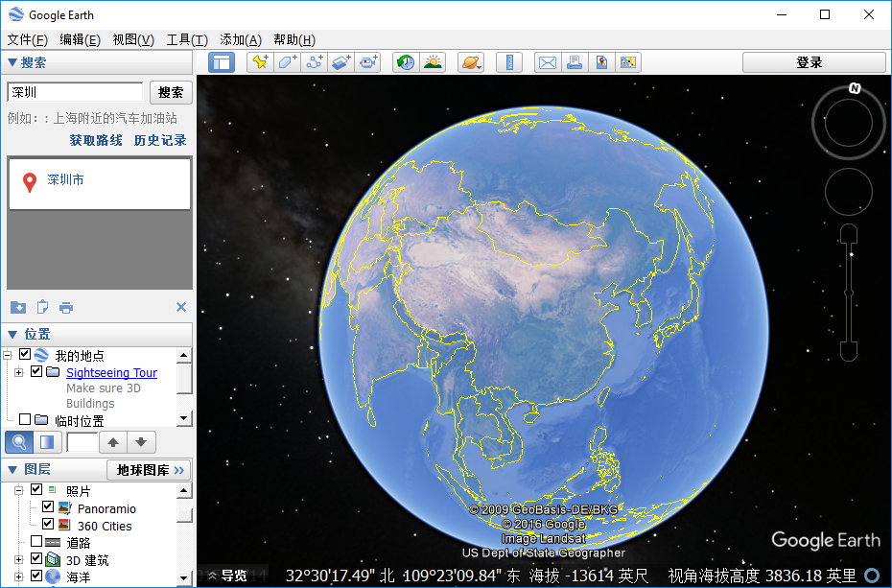Move selected place up with the arrow
Image resolution: width=892 pixels, height=588 pixels.
[x=113, y=442]
